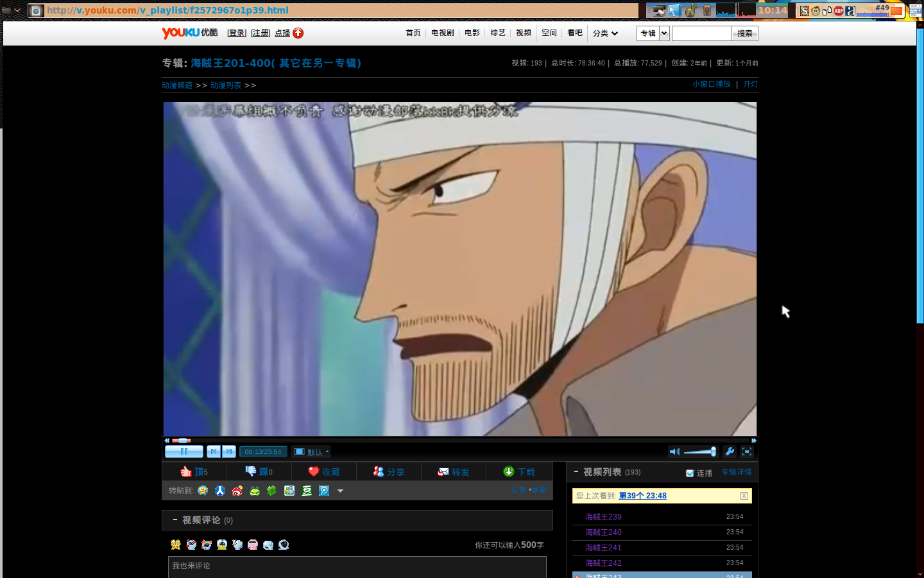Click the 反馈 feedback link
This screenshot has width=924, height=578.
(x=518, y=490)
